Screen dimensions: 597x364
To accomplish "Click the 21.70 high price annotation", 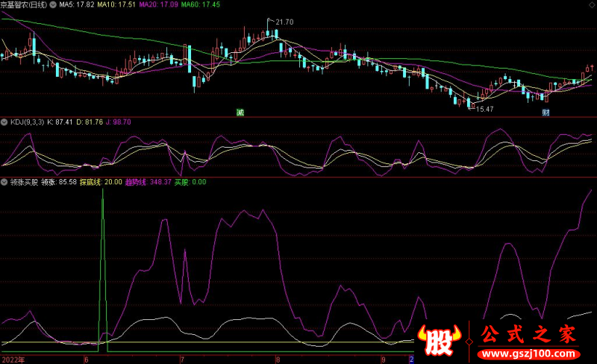I will coord(284,23).
